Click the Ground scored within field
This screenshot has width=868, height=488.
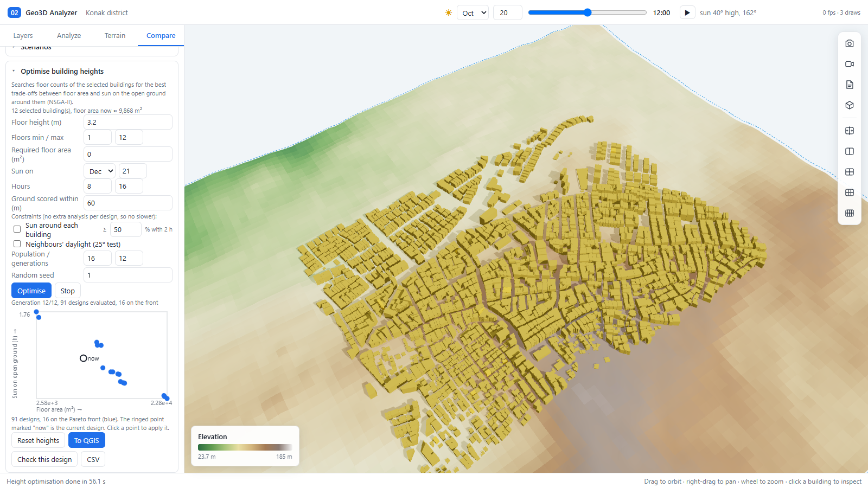coord(128,203)
